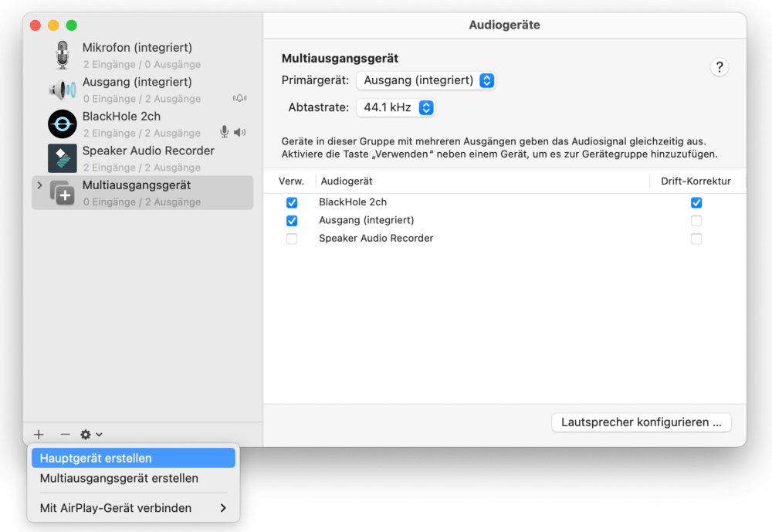Enable Drift-Korrektur for Ausgang (integriert)
This screenshot has width=772, height=532.
pyautogui.click(x=696, y=221)
